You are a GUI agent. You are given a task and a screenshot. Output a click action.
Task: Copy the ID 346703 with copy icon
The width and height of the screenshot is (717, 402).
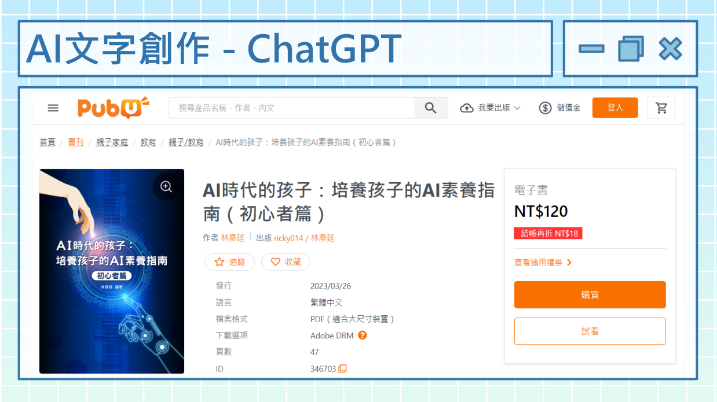[x=342, y=369]
